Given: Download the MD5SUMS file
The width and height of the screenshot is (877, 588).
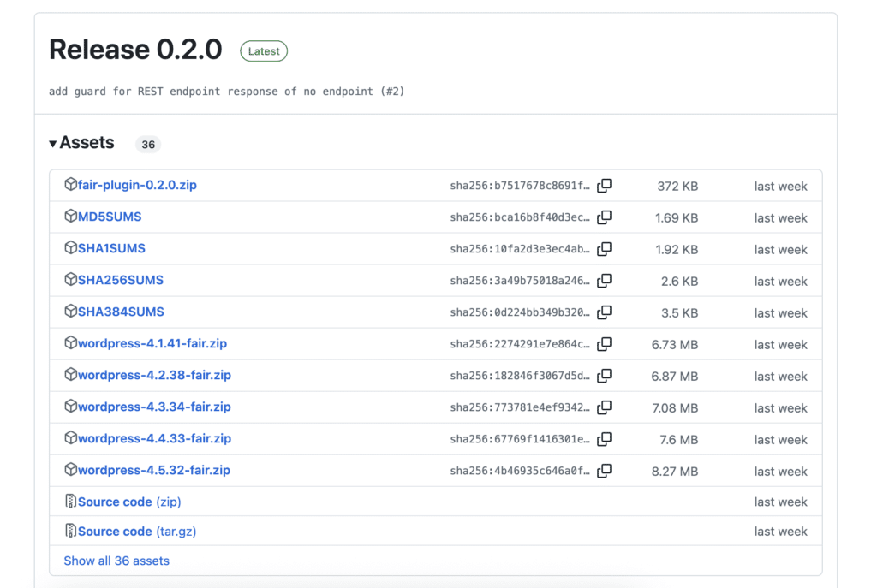Looking at the screenshot, I should point(110,217).
